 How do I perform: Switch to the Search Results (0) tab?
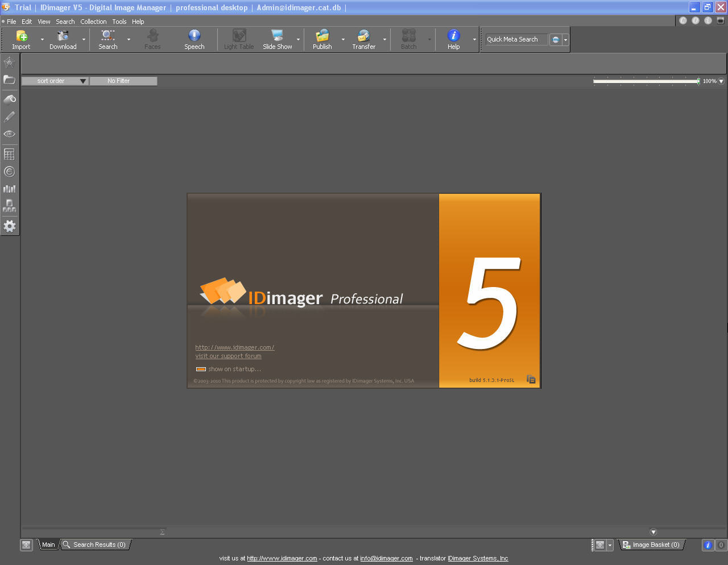coord(95,545)
